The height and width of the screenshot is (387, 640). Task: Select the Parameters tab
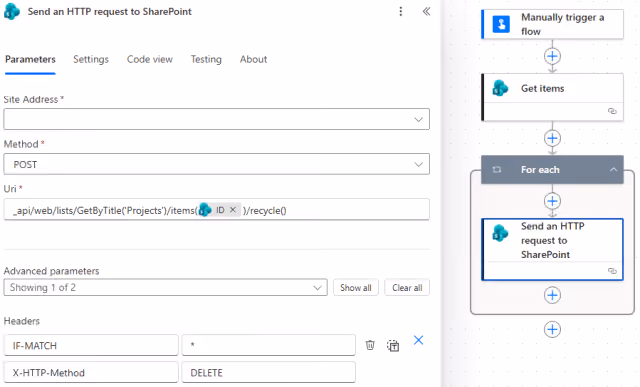(30, 59)
